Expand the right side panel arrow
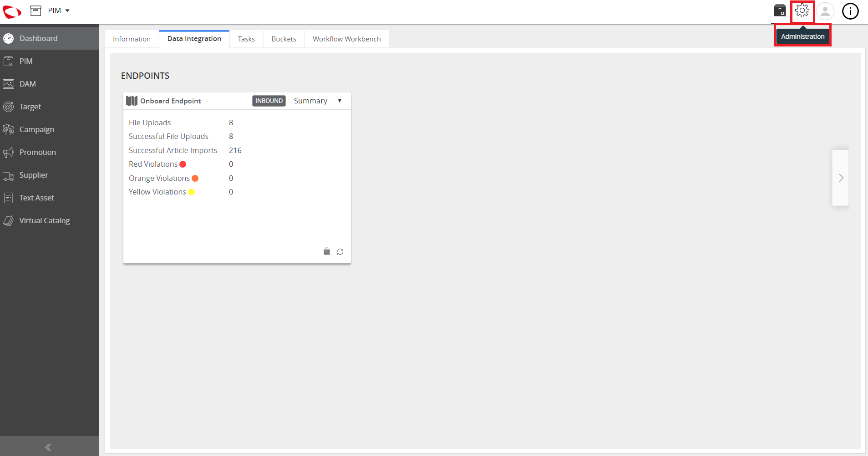 [841, 178]
